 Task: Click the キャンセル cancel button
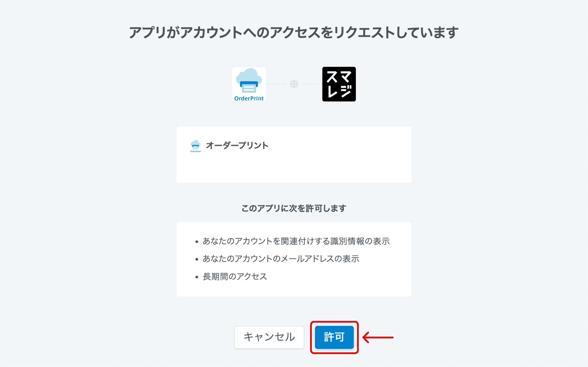point(269,337)
